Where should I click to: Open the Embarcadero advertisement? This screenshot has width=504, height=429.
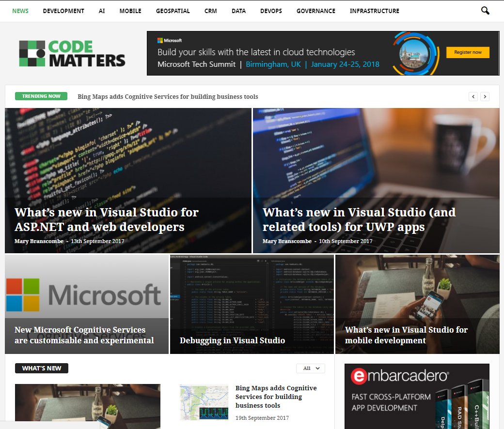click(x=417, y=396)
